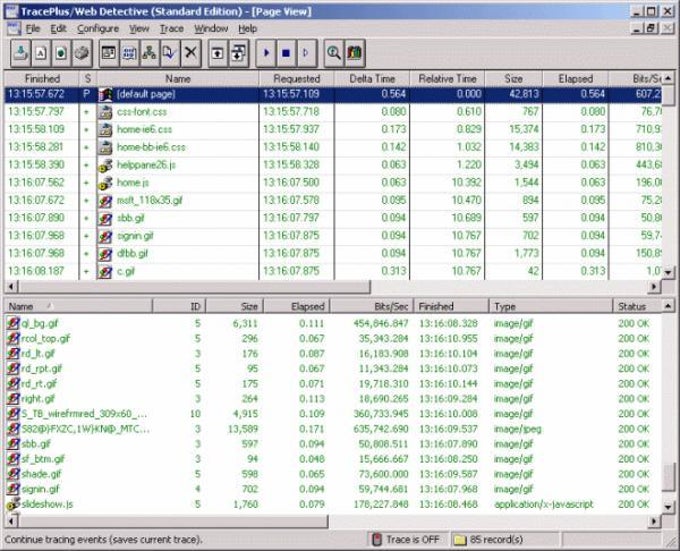Click lower pane vertical scrollbar down arrow

point(668,506)
